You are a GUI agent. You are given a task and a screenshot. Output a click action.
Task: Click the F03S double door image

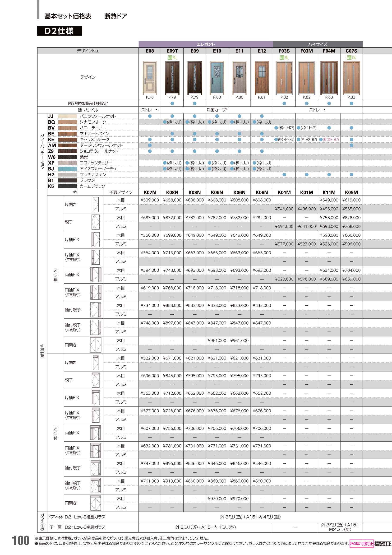(284, 78)
